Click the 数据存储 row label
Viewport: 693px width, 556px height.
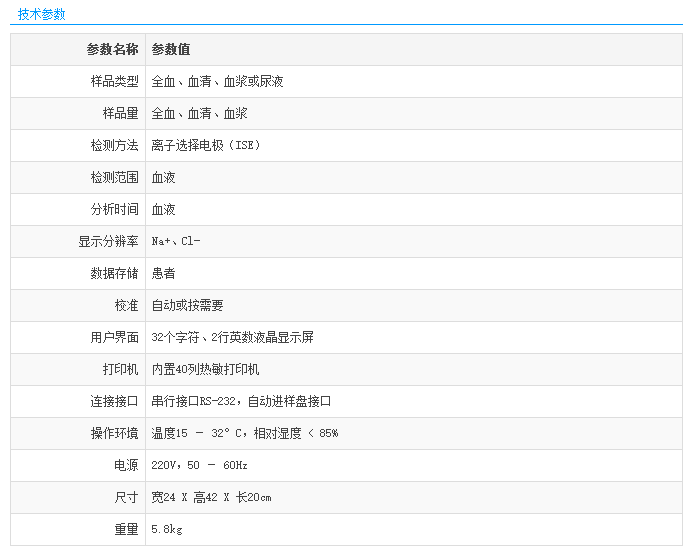tap(114, 273)
